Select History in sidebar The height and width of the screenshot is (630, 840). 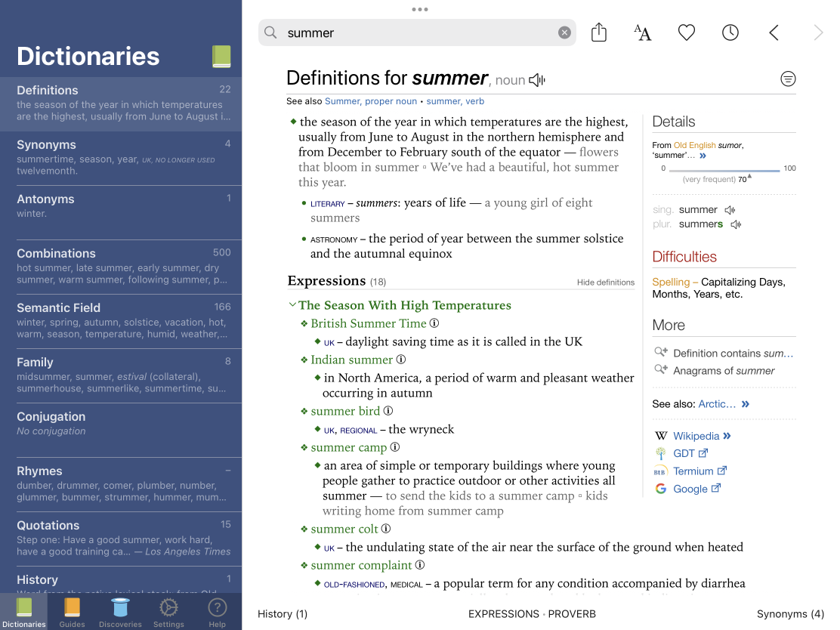pyautogui.click(x=121, y=580)
